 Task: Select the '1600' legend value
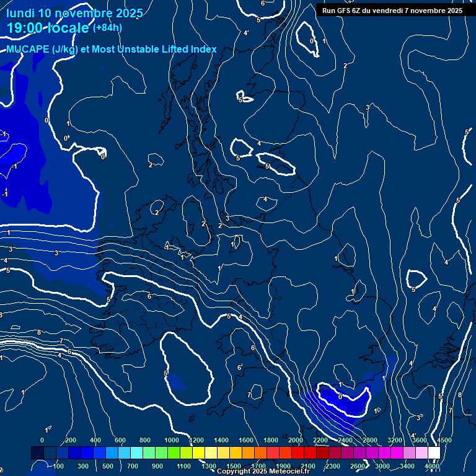[x=246, y=440]
